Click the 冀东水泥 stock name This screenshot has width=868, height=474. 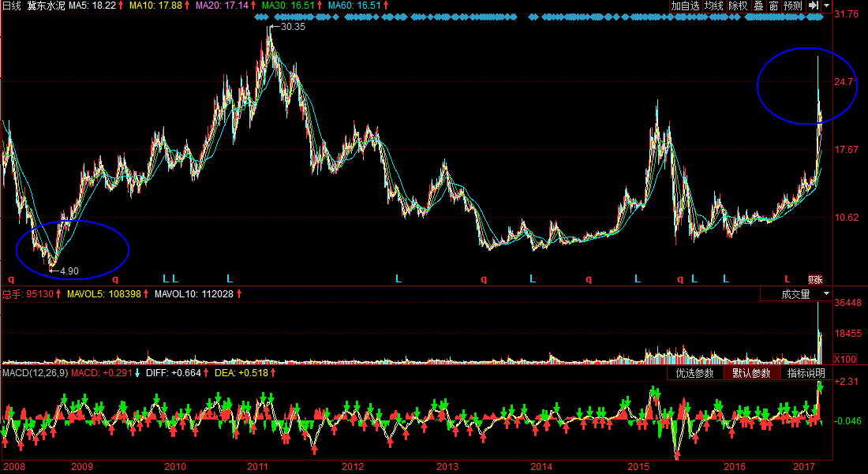[x=47, y=6]
